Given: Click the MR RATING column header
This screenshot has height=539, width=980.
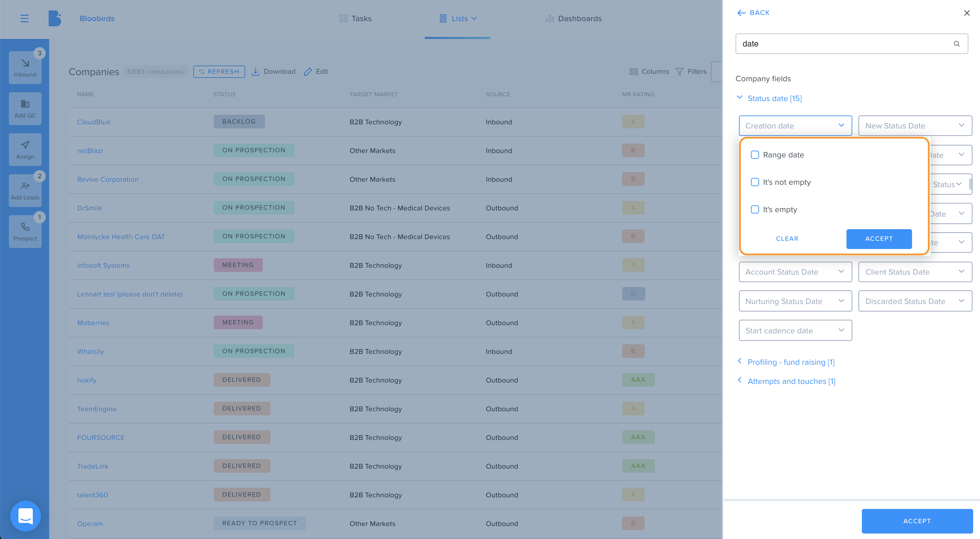Looking at the screenshot, I should click(x=638, y=94).
